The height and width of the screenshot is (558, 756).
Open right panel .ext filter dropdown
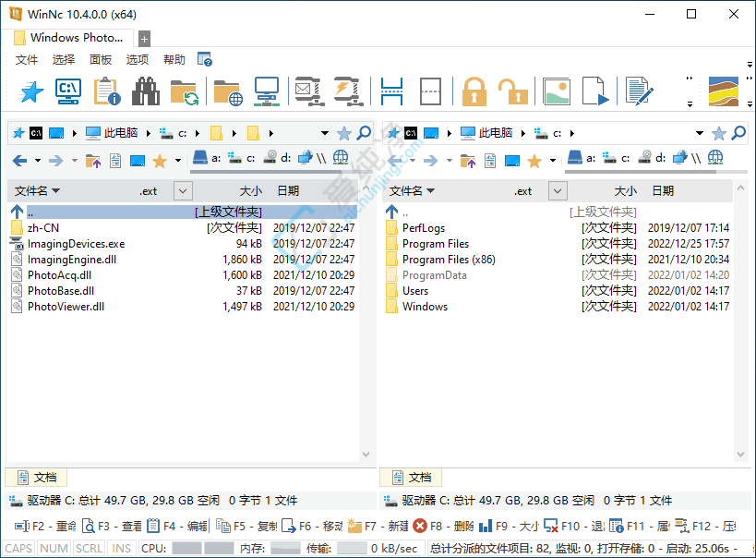point(558,190)
